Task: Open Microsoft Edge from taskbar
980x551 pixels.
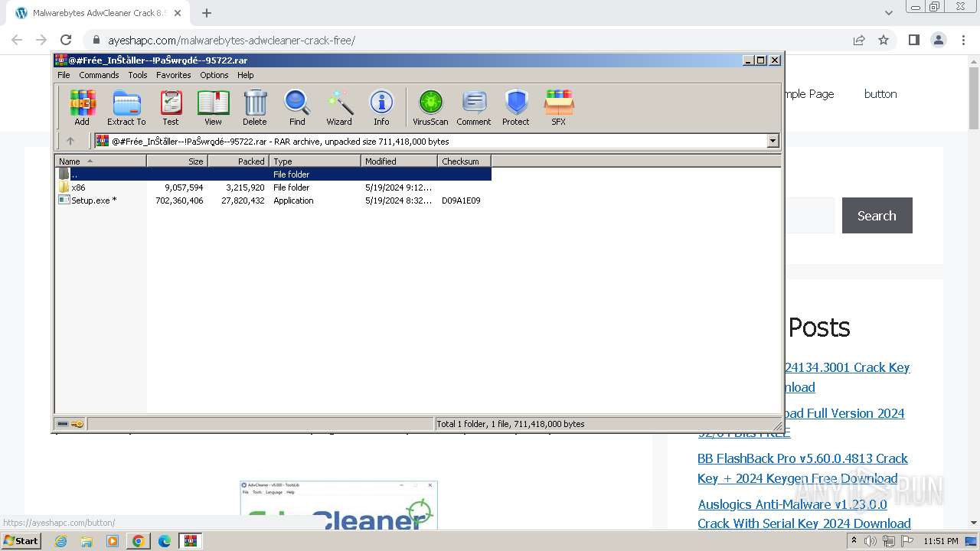Action: point(164,541)
